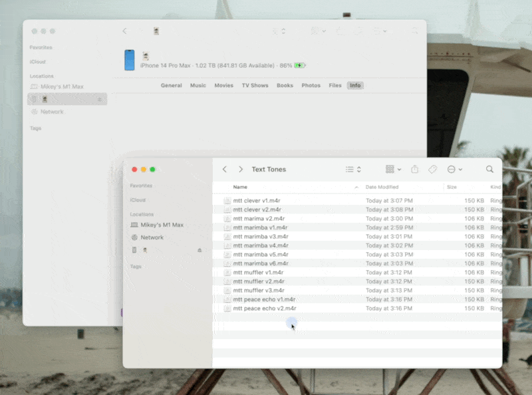The height and width of the screenshot is (395, 532).
Task: Click the battery charging icon beside 86%
Action: point(300,65)
